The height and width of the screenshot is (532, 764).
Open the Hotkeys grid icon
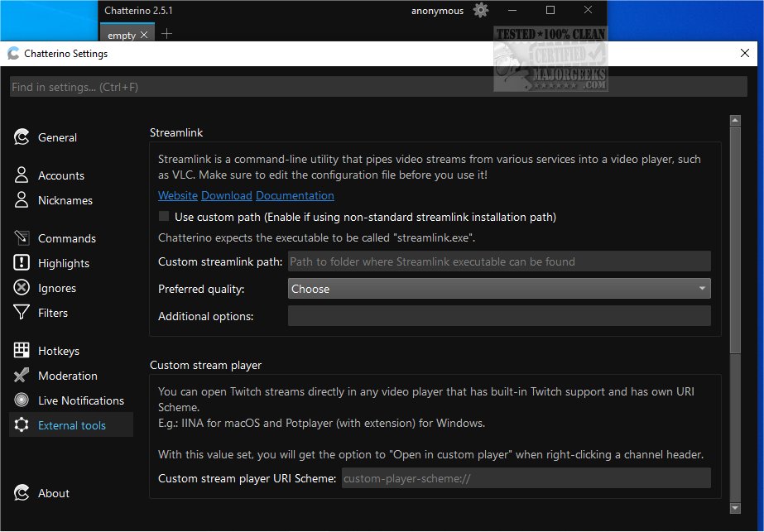[x=22, y=351]
